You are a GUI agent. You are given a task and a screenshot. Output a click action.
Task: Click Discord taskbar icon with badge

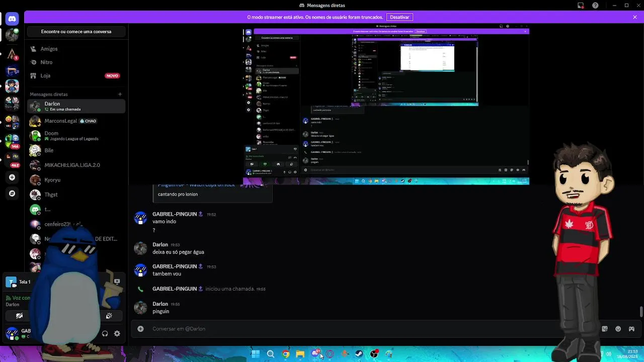pyautogui.click(x=315, y=353)
